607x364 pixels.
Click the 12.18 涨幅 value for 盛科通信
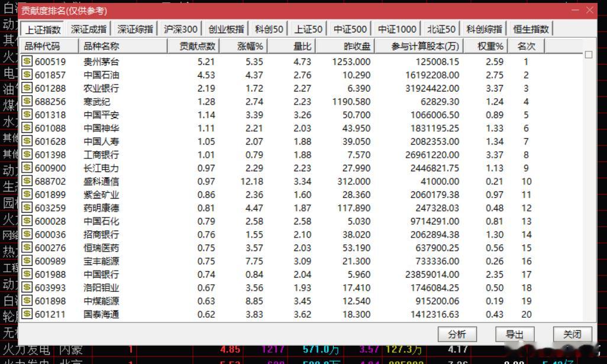pos(251,181)
